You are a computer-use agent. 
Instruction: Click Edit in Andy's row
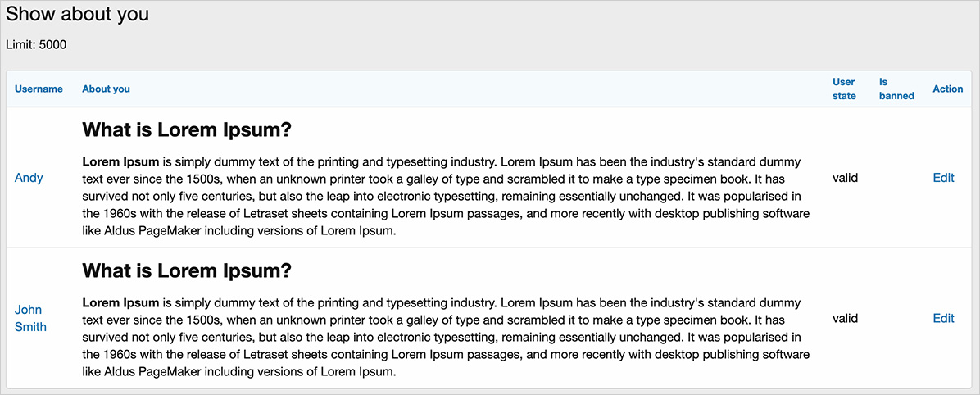tap(943, 178)
